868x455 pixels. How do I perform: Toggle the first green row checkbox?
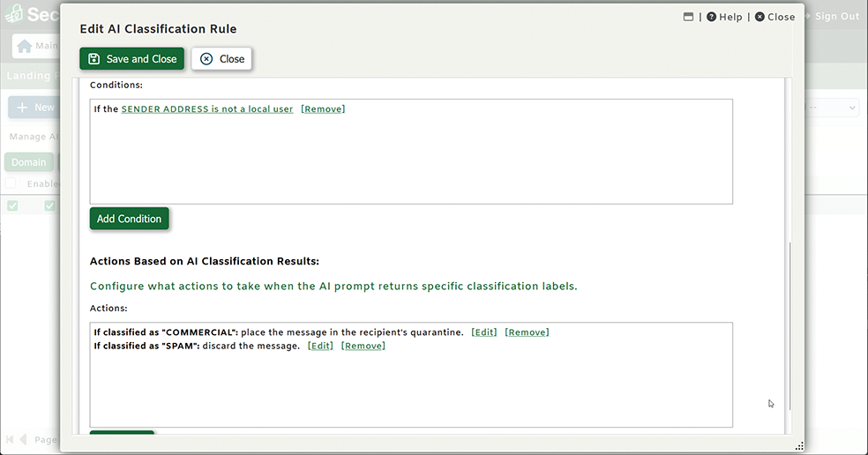tap(12, 205)
